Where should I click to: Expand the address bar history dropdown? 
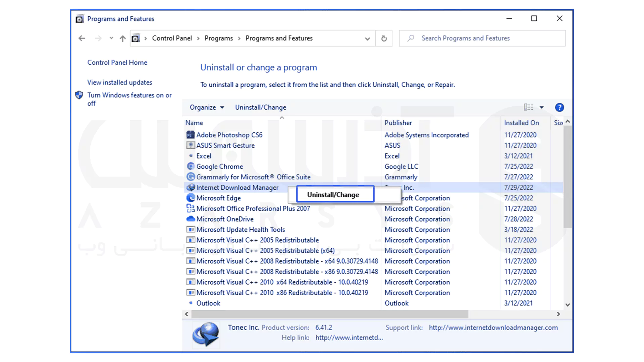367,39
